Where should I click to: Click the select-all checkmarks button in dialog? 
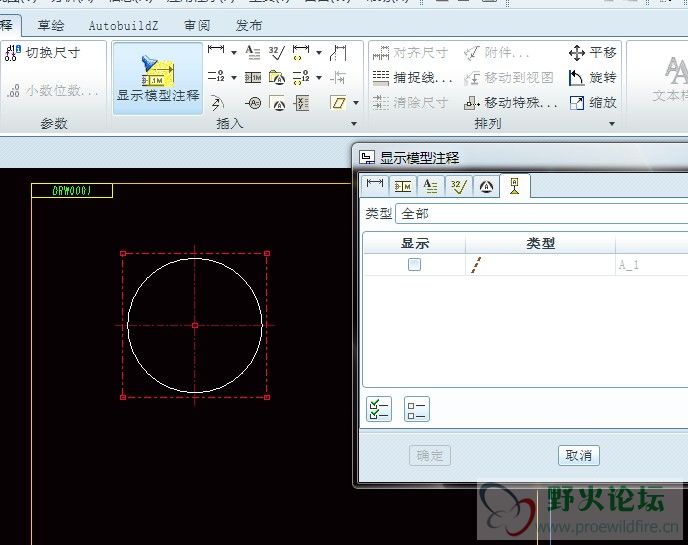[379, 409]
